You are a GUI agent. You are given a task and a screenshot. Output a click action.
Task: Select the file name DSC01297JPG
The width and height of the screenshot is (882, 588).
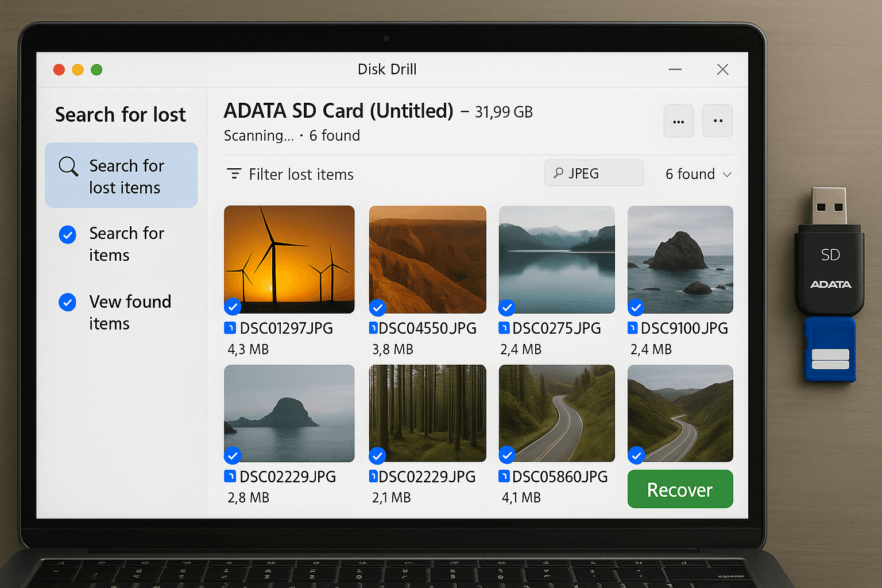coord(287,328)
